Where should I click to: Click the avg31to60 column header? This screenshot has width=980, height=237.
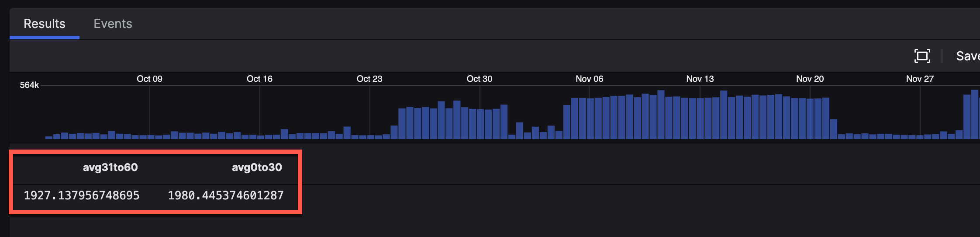tap(110, 167)
